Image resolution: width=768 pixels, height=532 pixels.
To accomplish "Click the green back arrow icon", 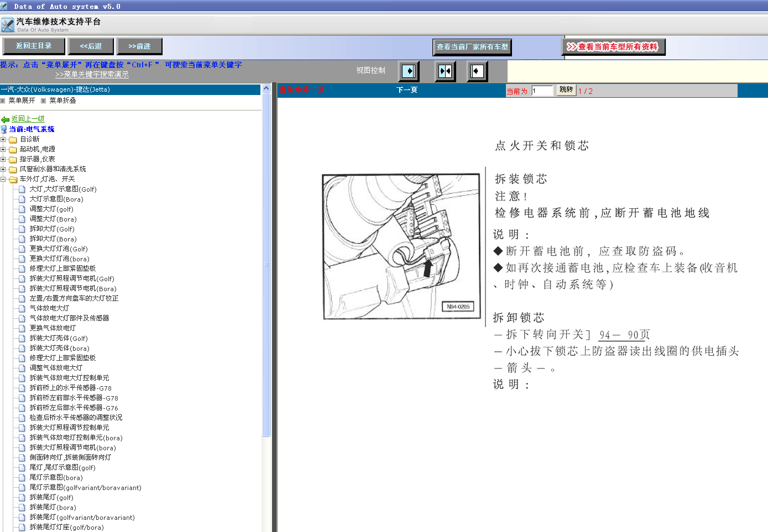I will 6,119.
